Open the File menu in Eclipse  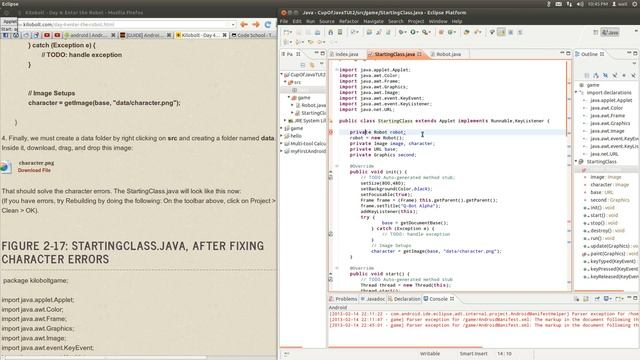tap(284, 21)
